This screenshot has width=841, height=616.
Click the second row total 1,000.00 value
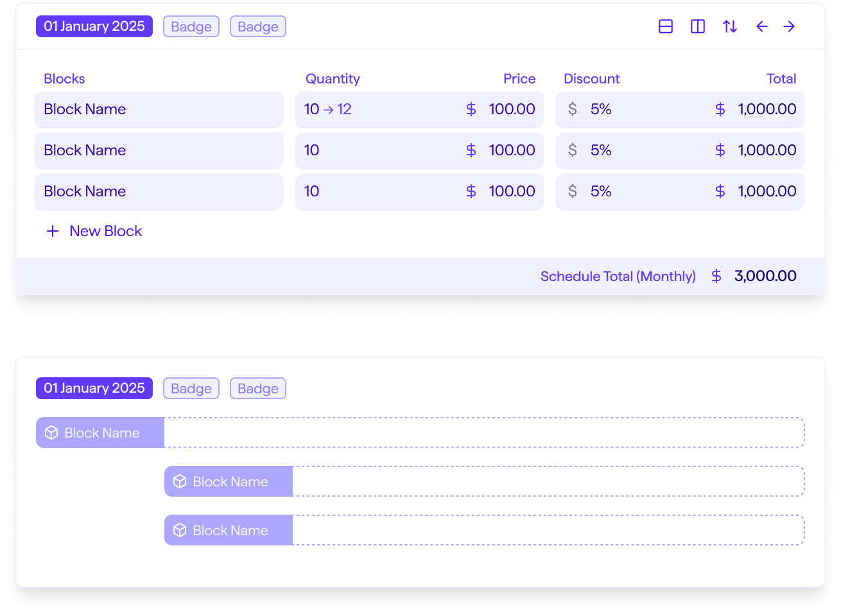(x=767, y=150)
